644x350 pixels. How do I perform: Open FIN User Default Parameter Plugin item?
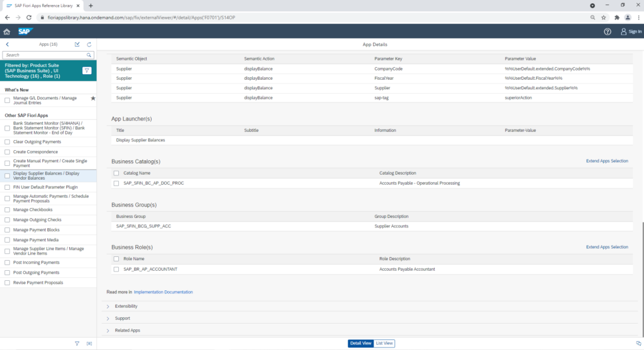pyautogui.click(x=48, y=187)
